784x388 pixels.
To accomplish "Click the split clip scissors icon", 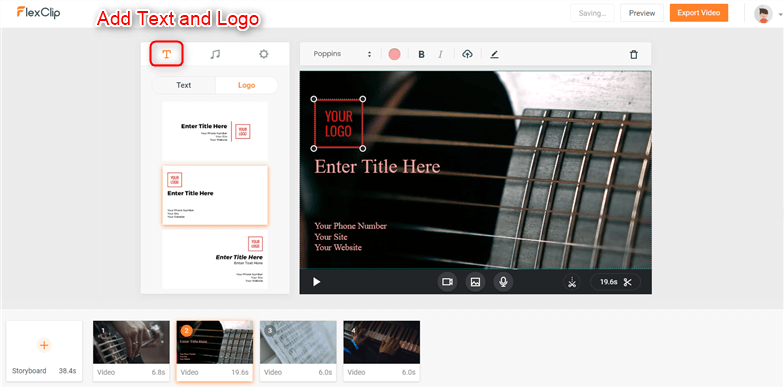I will tap(572, 282).
